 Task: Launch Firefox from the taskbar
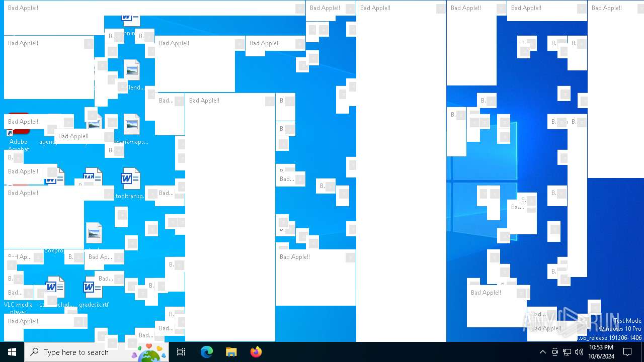click(256, 352)
